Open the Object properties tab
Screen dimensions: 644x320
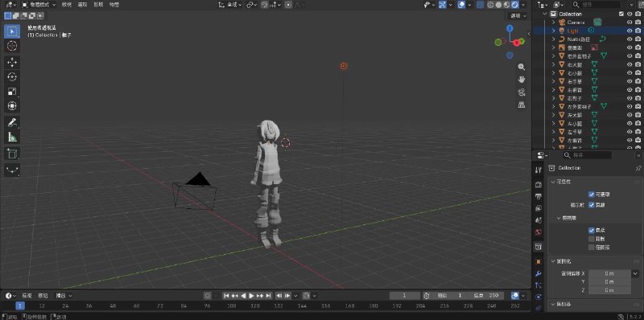(539, 261)
